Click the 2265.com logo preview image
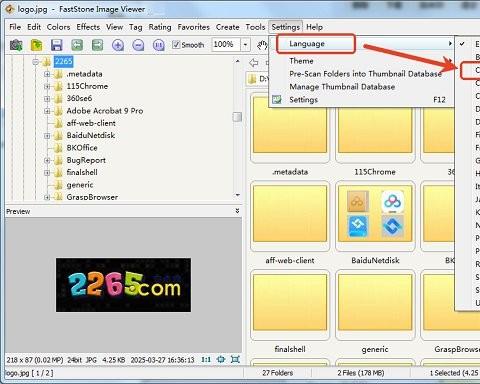The width and height of the screenshot is (480, 384). (123, 285)
